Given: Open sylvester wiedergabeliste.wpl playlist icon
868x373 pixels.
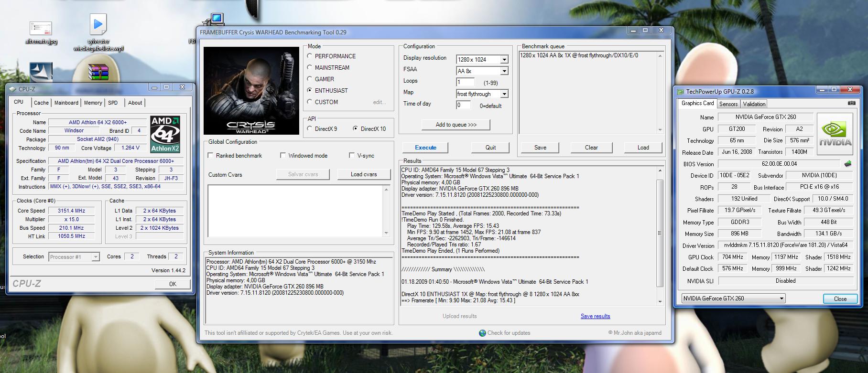Looking at the screenshot, I should point(98,32).
